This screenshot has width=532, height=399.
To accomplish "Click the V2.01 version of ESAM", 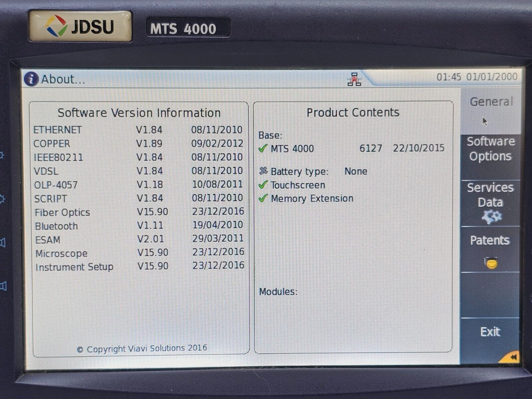I will pos(151,239).
